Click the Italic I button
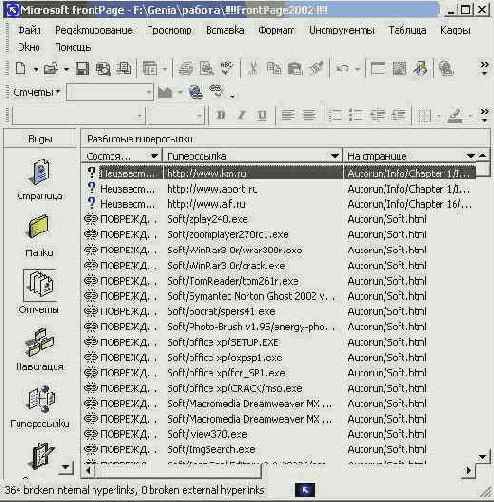 point(242,115)
